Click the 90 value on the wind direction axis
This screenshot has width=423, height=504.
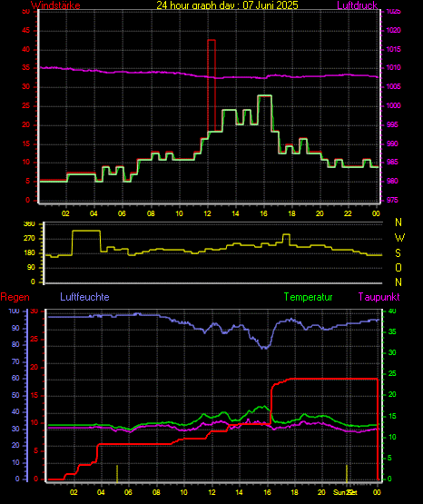[31, 267]
